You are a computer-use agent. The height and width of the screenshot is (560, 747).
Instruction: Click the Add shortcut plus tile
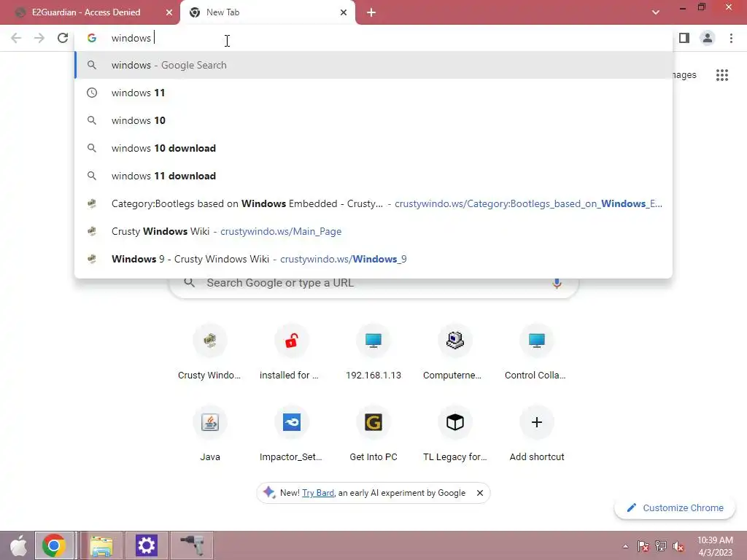[x=536, y=434]
